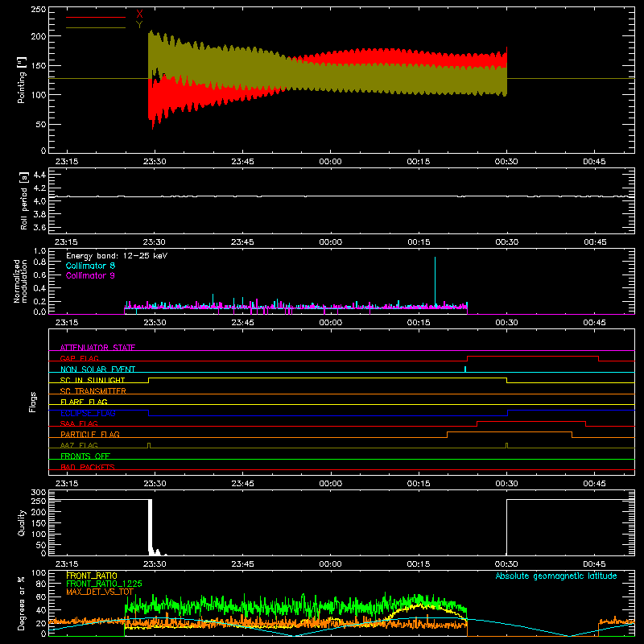The height and width of the screenshot is (644, 644).
Task: Click the 'Quality' vertical axis title
Action: point(22,522)
